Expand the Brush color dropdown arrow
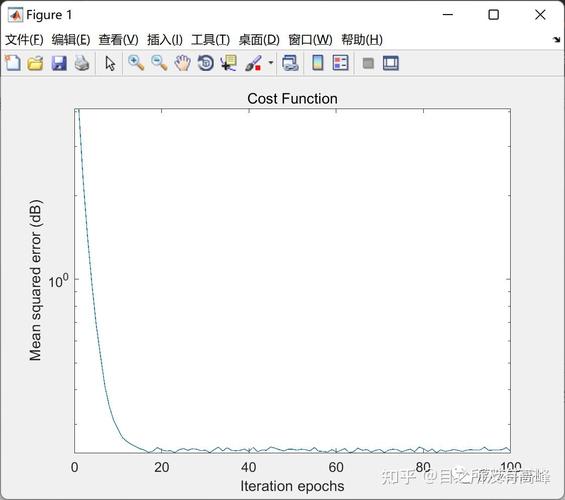 click(x=271, y=63)
